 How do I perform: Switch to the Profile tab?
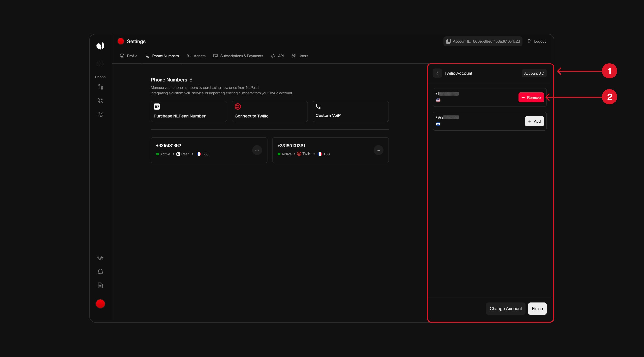pos(129,56)
